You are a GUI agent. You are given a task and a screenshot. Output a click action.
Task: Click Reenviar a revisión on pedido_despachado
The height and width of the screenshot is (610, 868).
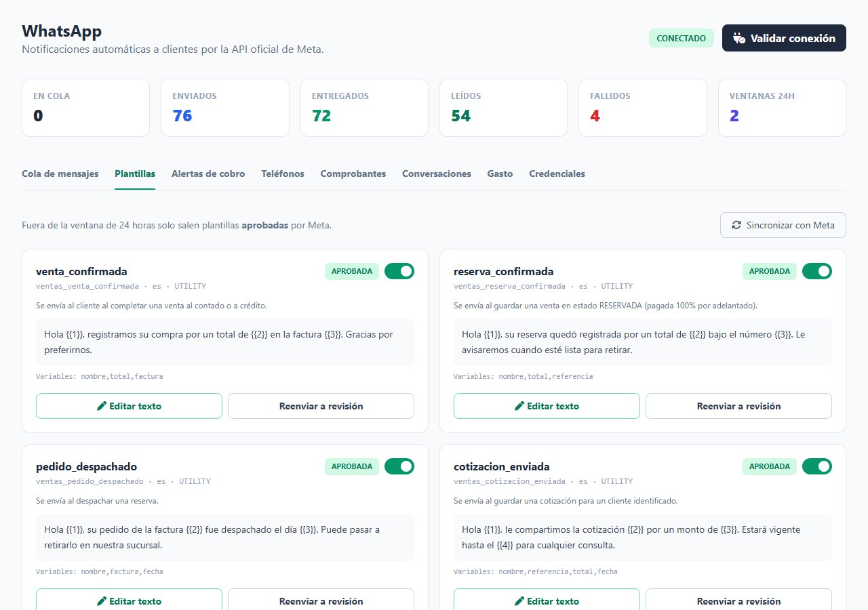click(321, 600)
